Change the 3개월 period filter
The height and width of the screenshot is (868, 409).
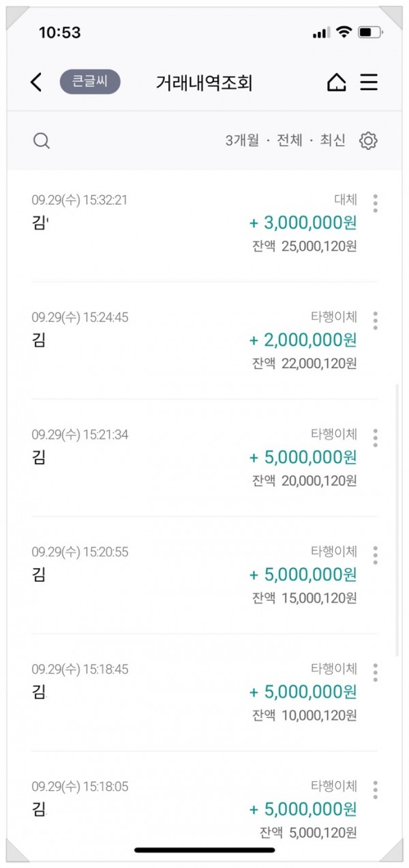[x=243, y=140]
